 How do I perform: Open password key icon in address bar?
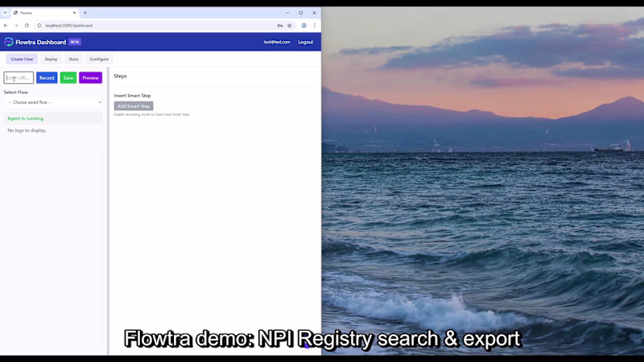(280, 26)
